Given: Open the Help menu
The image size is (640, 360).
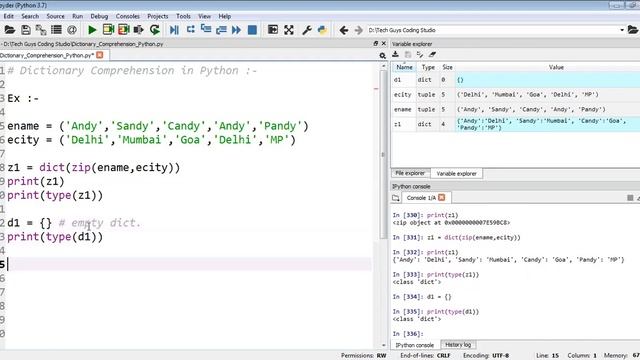Looking at the screenshot, I should coord(224,16).
